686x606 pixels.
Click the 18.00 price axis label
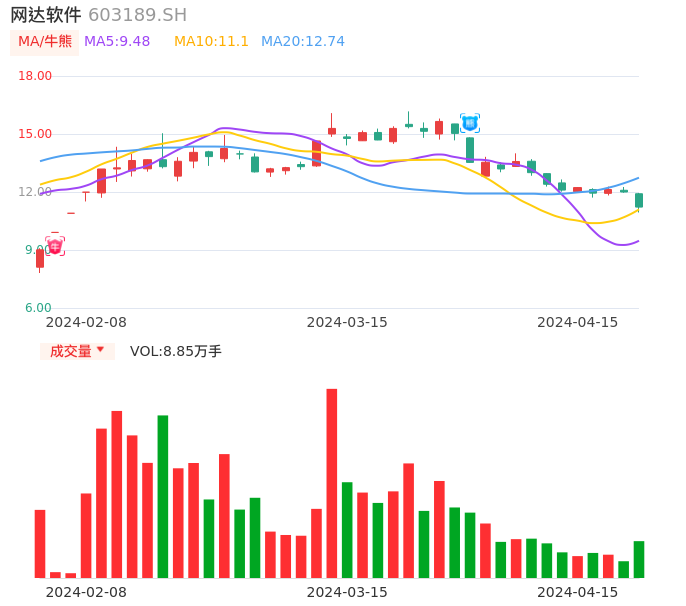click(35, 76)
